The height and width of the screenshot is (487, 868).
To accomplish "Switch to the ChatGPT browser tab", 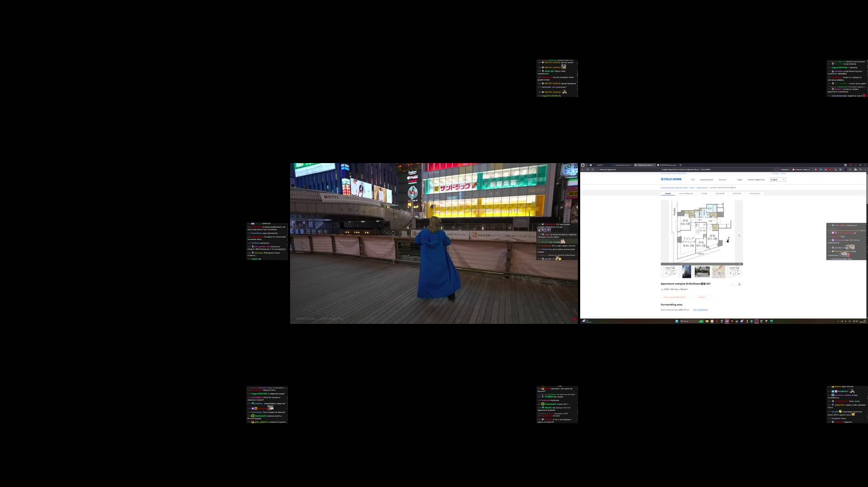I will coord(599,165).
